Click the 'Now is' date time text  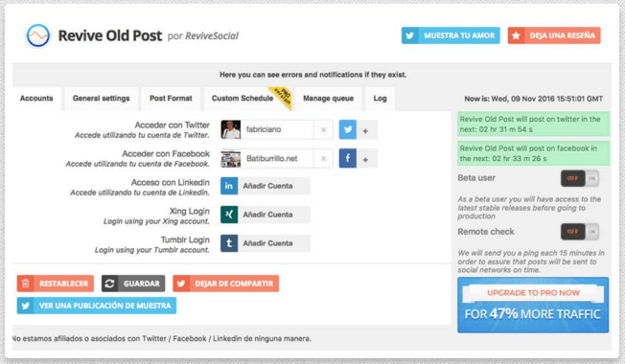coord(533,99)
